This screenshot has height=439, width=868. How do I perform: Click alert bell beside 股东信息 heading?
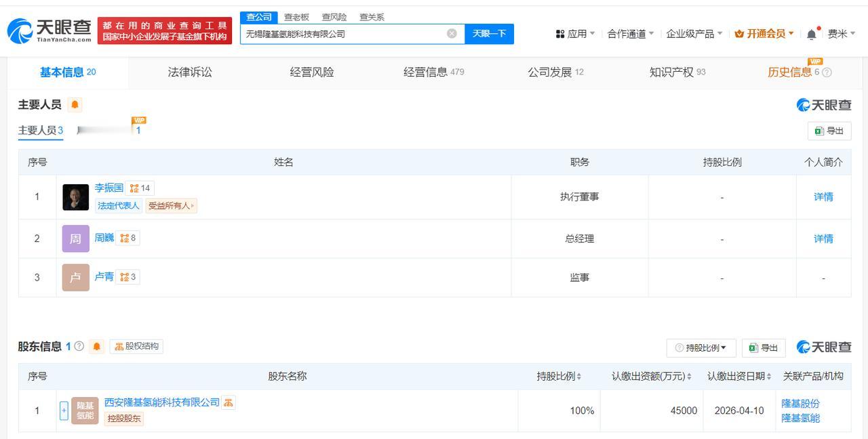pos(97,347)
